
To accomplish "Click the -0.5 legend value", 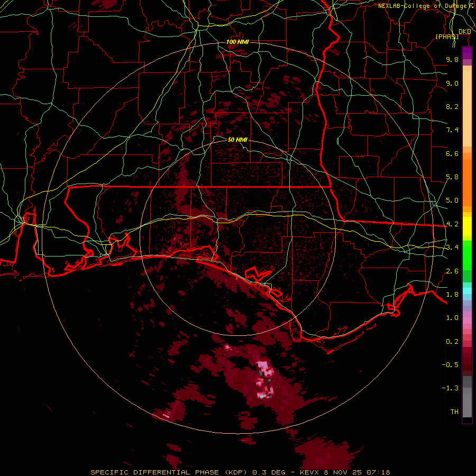I will click(450, 365).
